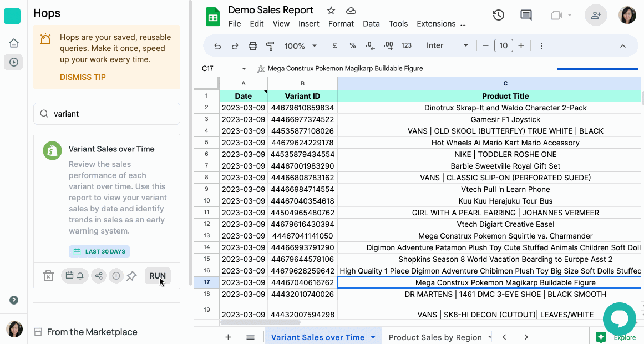The image size is (644, 344).
Task: Open the comments icon
Action: click(x=526, y=15)
